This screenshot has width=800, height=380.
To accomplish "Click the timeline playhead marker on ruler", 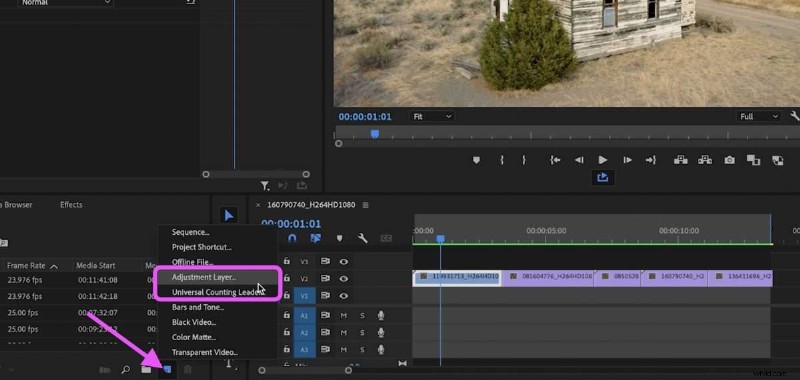I will click(440, 239).
